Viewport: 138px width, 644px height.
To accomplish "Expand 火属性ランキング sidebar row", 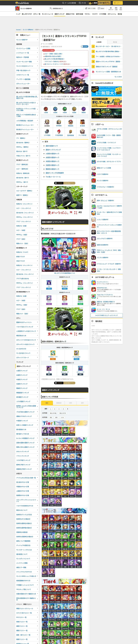I will click(x=27, y=371).
